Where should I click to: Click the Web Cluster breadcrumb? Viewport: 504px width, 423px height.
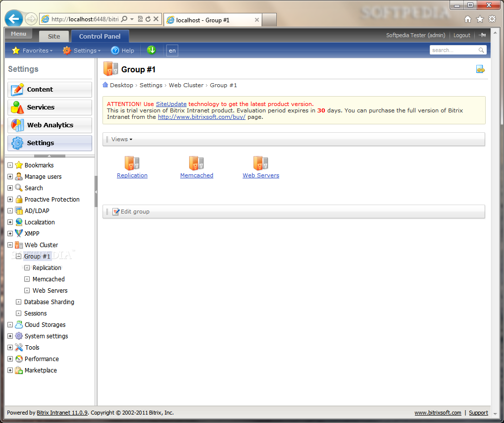[186, 85]
